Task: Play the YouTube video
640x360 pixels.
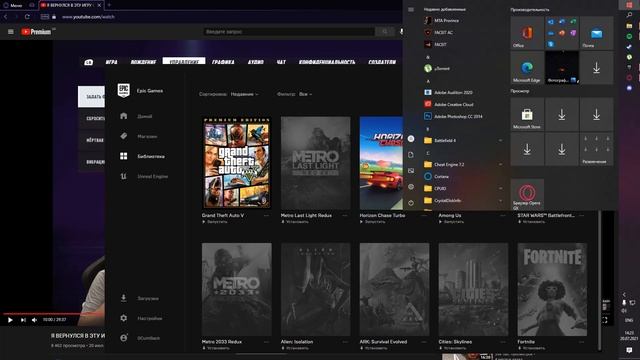Action: 10,320
